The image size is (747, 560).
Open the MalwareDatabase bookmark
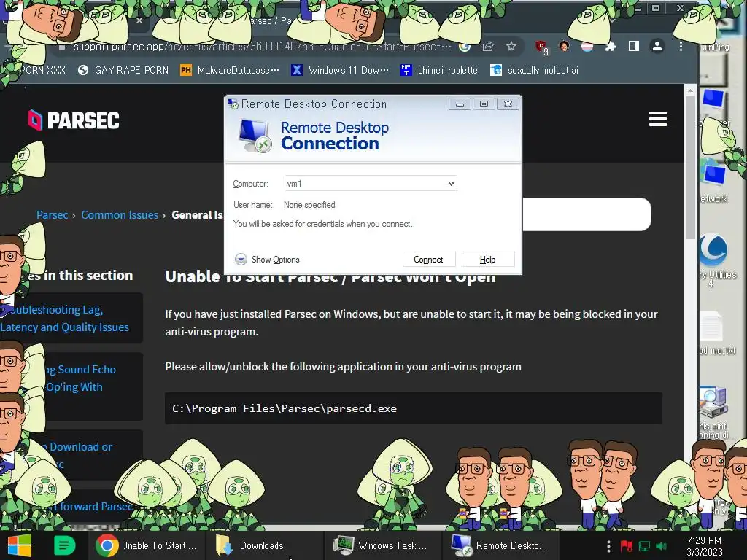click(x=230, y=71)
